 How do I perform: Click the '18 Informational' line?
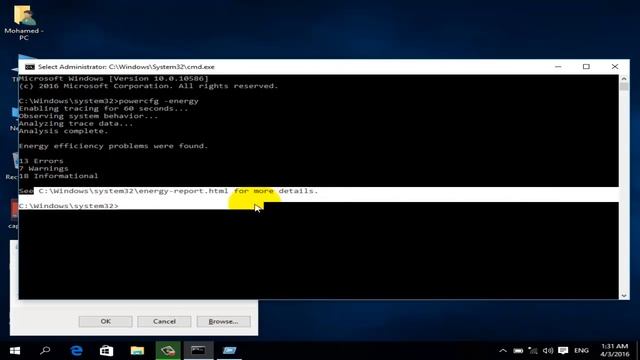click(58, 176)
